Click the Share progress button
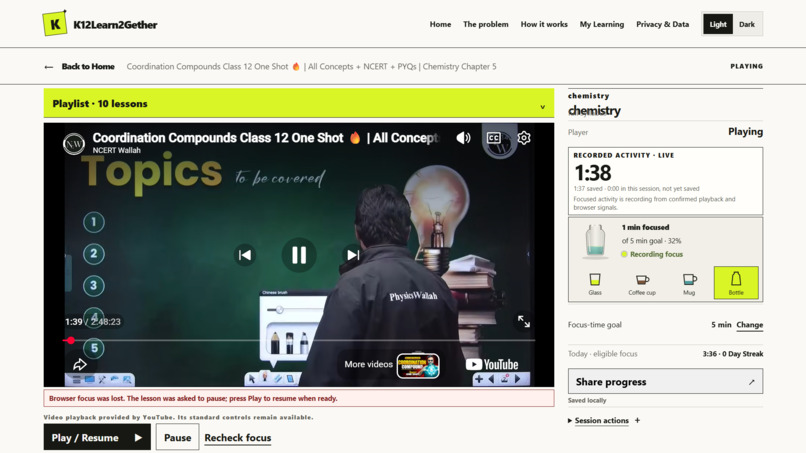The image size is (806, 453). pos(665,382)
